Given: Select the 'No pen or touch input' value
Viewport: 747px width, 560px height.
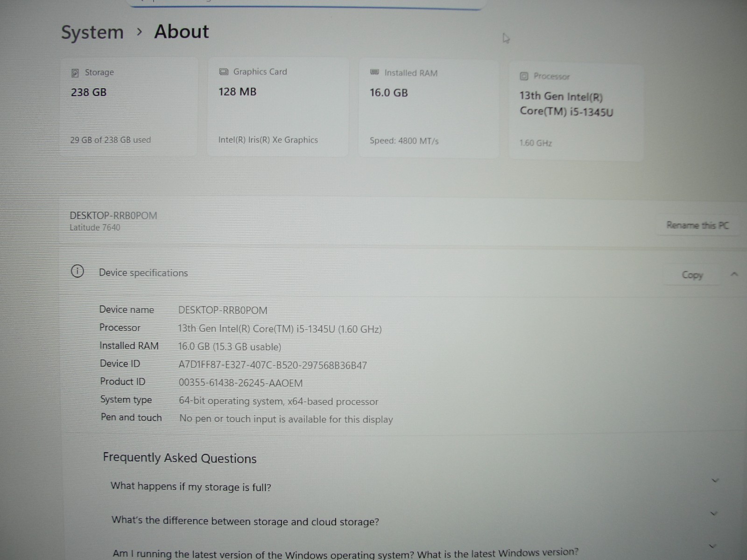Looking at the screenshot, I should [286, 419].
